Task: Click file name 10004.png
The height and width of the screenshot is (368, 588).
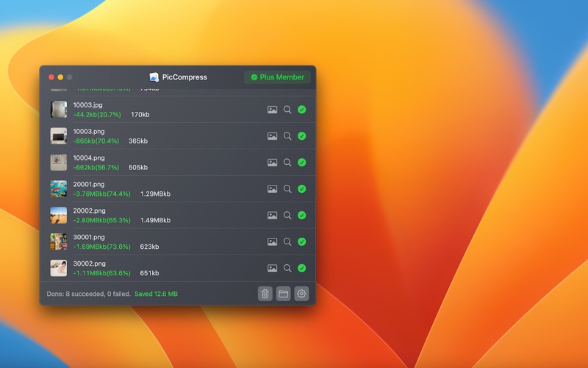Action: point(89,158)
